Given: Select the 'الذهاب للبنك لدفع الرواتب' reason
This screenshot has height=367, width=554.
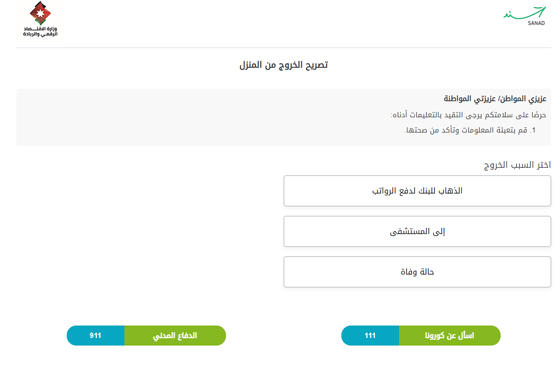Looking at the screenshot, I should [417, 191].
